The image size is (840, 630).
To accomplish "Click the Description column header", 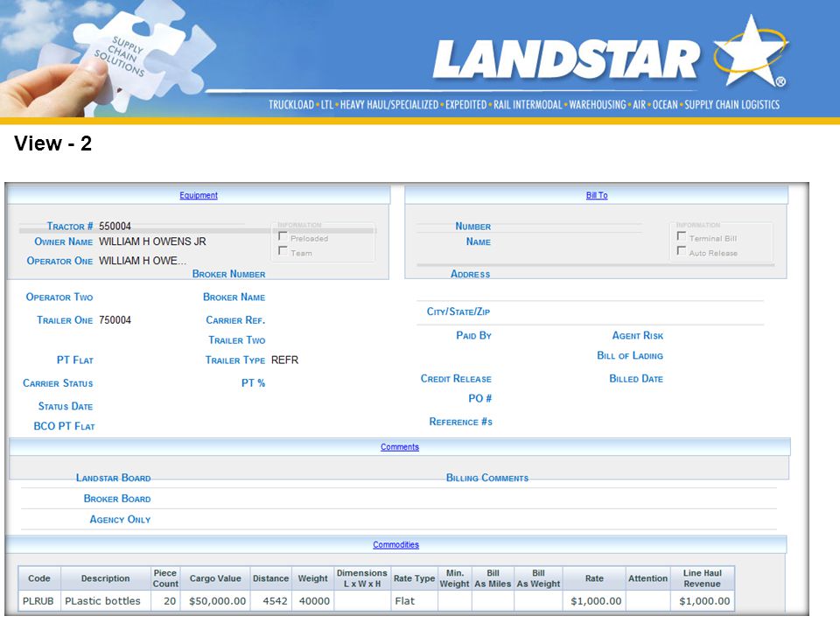I will click(x=106, y=578).
